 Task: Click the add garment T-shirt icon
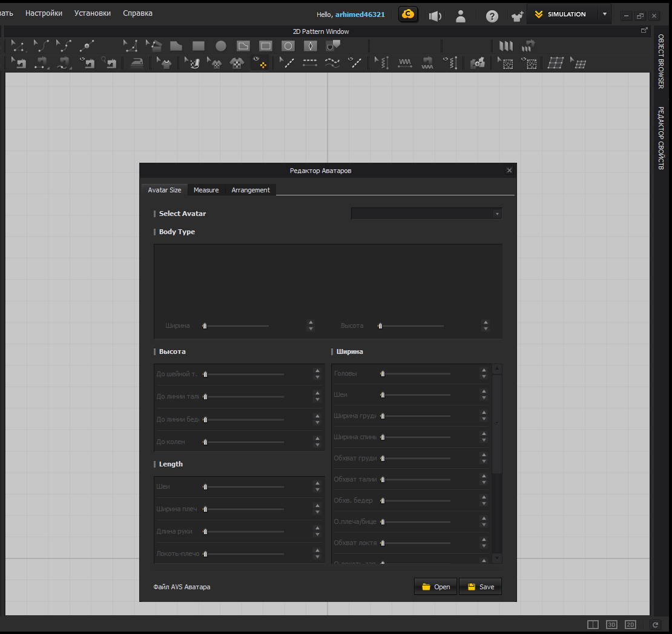[516, 16]
